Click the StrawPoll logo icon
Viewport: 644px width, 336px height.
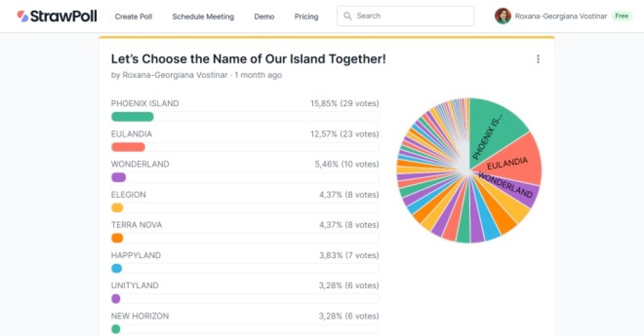pos(23,16)
